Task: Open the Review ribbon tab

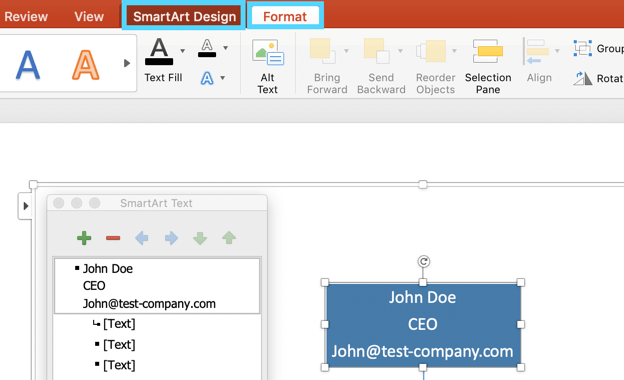Action: point(26,17)
